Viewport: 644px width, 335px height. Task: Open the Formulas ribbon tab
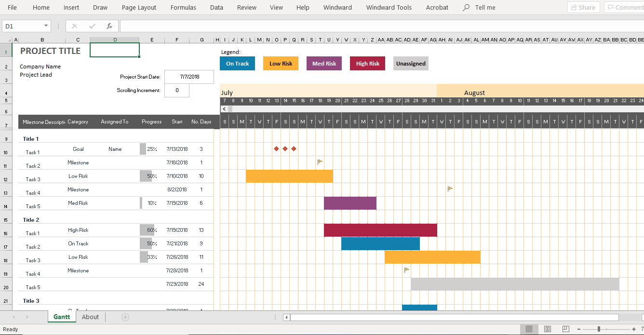click(x=183, y=8)
